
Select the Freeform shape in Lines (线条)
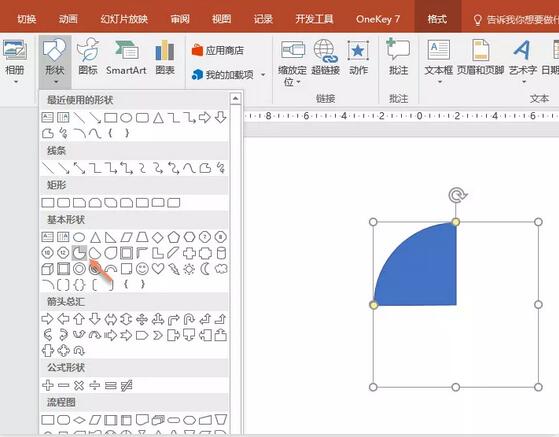point(205,168)
